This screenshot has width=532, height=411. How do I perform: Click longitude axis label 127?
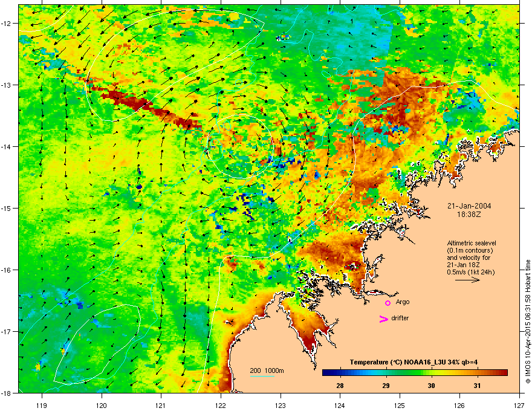(x=519, y=405)
